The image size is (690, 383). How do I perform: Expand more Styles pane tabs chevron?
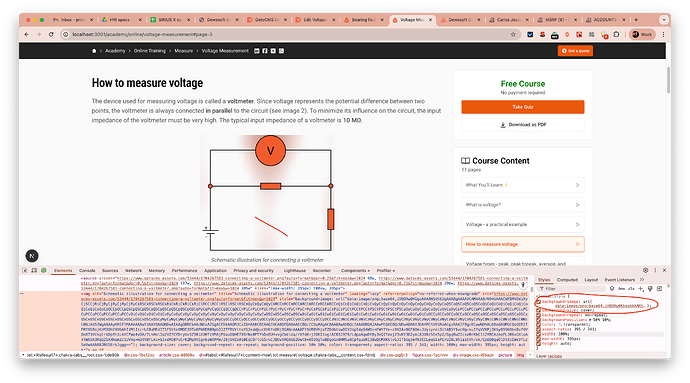(x=642, y=280)
